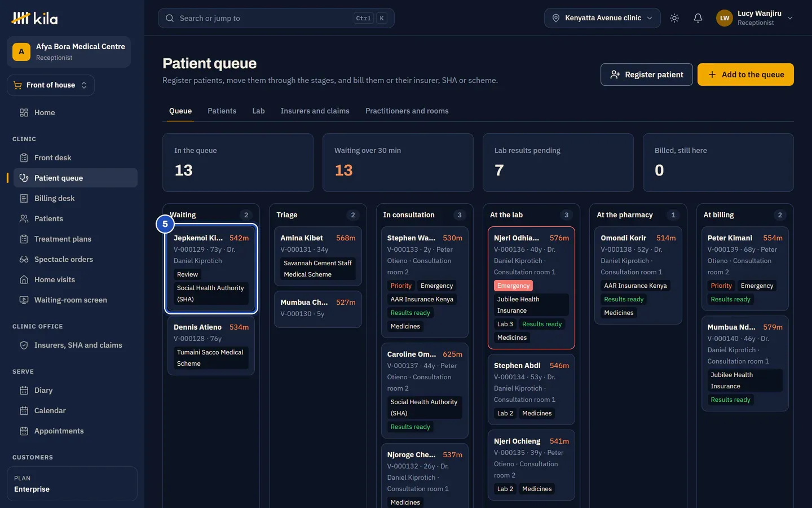This screenshot has width=812, height=508.
Task: Open the Practitioners and rooms tab
Action: point(407,111)
